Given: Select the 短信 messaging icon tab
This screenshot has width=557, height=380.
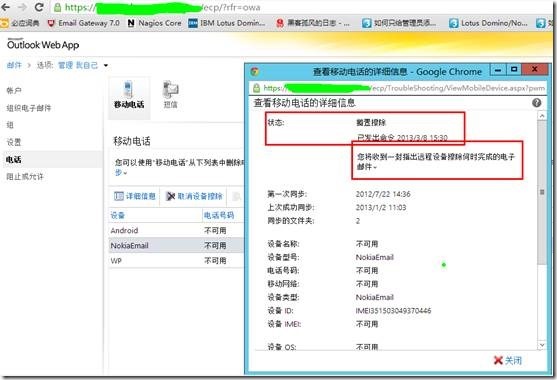Looking at the screenshot, I should tap(171, 95).
